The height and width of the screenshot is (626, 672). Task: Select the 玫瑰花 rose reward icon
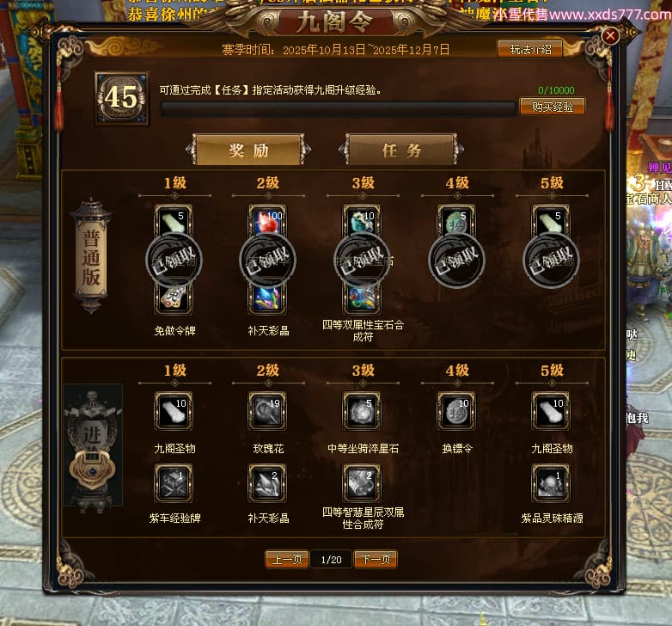click(x=267, y=411)
